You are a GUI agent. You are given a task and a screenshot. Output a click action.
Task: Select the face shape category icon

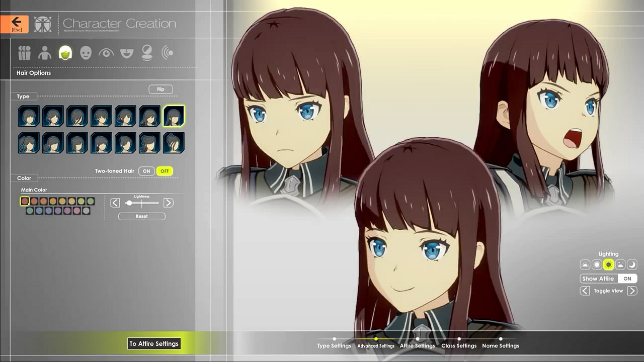(x=86, y=53)
